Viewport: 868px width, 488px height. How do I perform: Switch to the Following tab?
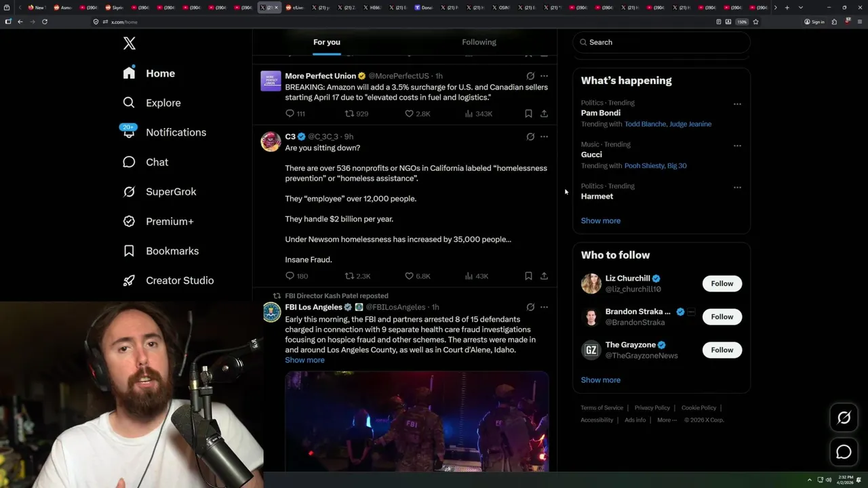[x=479, y=42]
